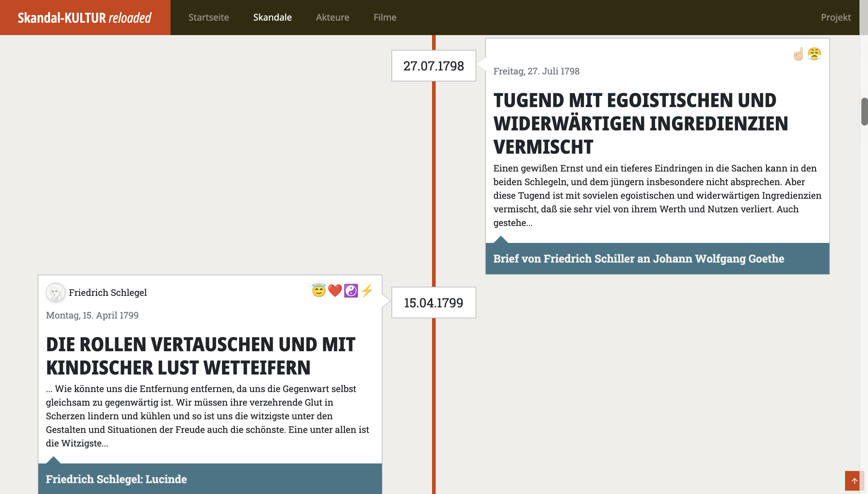This screenshot has width=868, height=494.
Task: Click the pointing finger emoji icon
Action: [x=798, y=54]
